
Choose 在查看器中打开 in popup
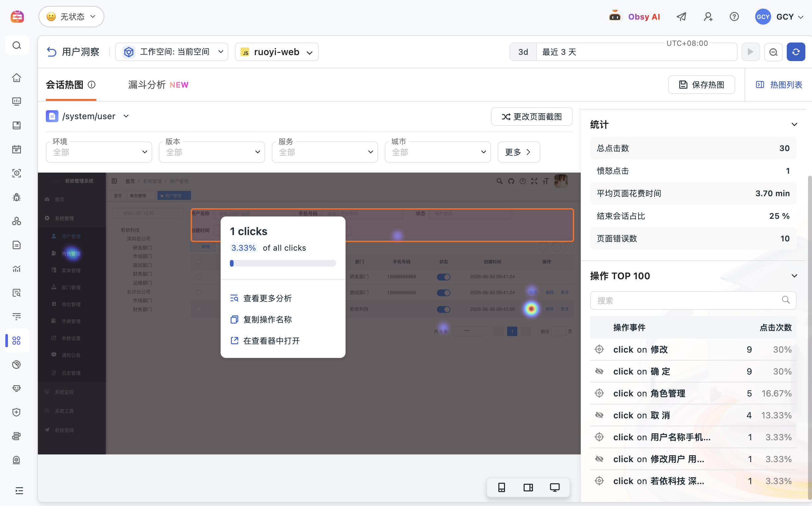point(265,341)
